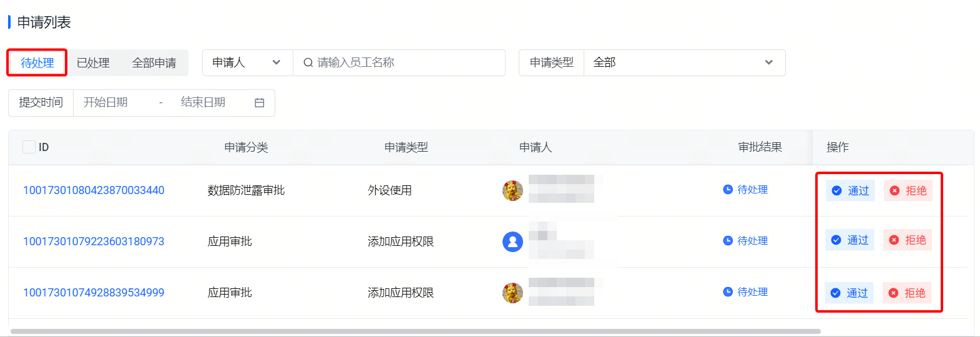Click the 请输入员工名称 search field

[x=406, y=62]
